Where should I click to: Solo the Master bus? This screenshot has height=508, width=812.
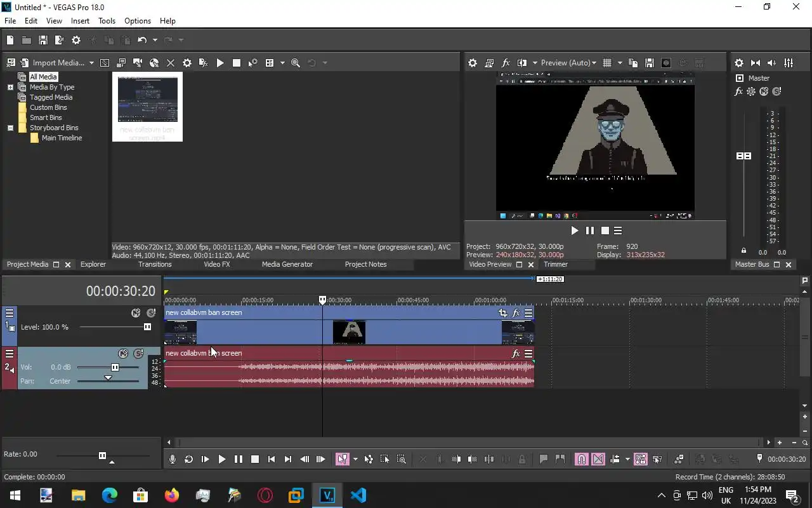point(776,91)
